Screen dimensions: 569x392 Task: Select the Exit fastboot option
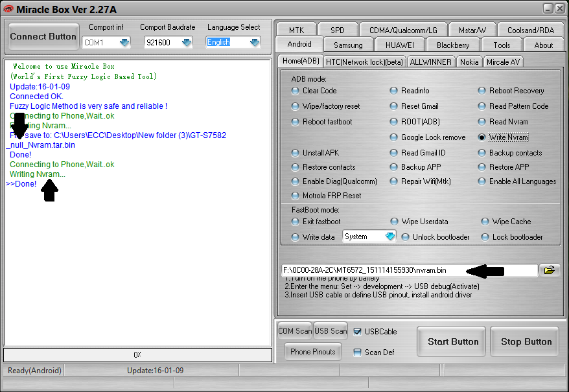pyautogui.click(x=295, y=222)
